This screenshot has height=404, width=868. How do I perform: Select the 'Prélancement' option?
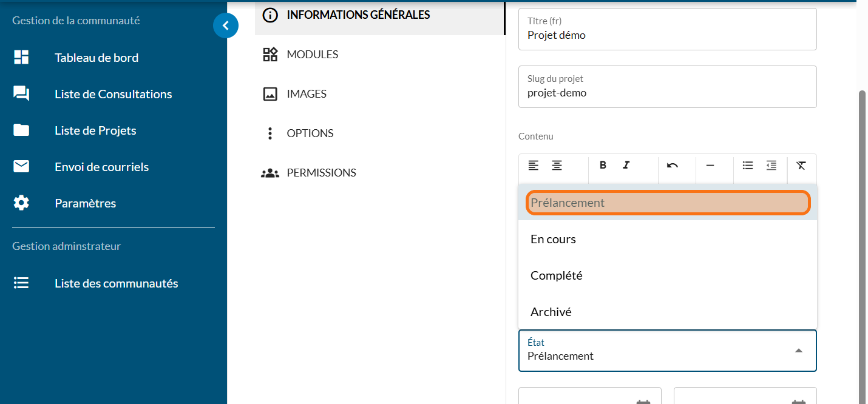[667, 203]
